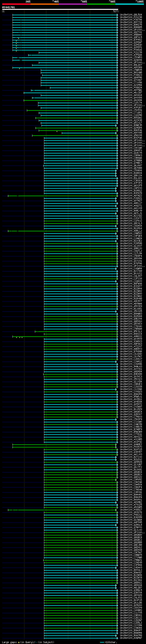
Task: Select hit label UniRef100_Q07201
Action: tap(131, 261)
